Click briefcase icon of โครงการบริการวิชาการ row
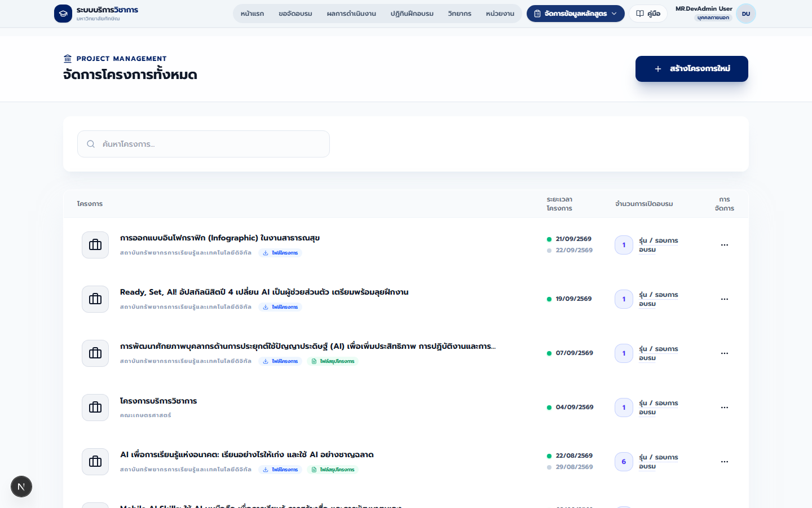This screenshot has width=812, height=508. (x=95, y=408)
